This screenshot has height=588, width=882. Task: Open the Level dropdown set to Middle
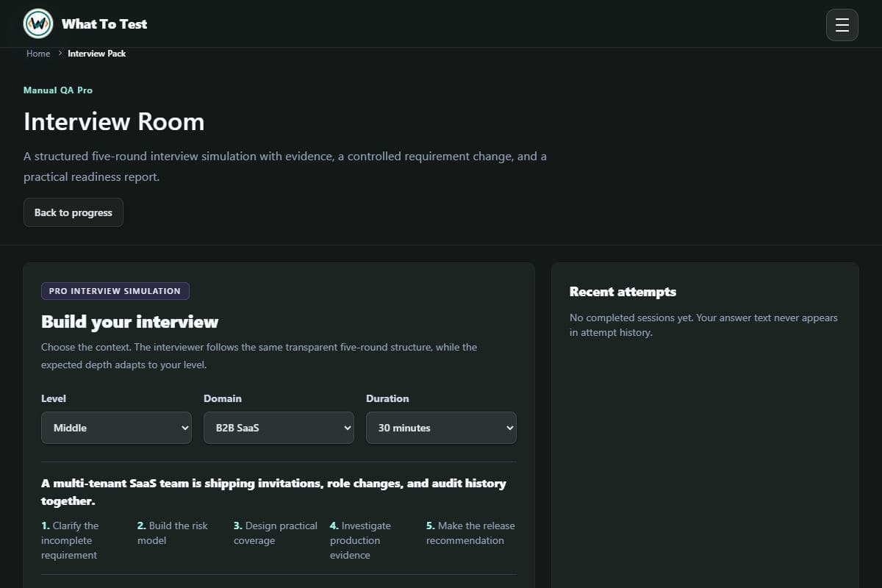pos(117,428)
